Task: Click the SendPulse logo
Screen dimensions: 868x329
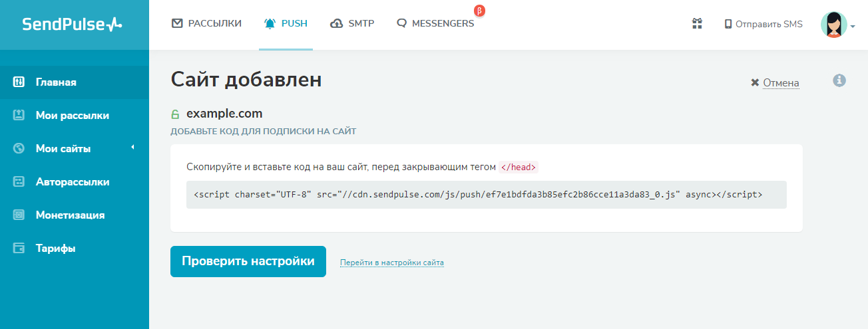Action: [x=73, y=25]
